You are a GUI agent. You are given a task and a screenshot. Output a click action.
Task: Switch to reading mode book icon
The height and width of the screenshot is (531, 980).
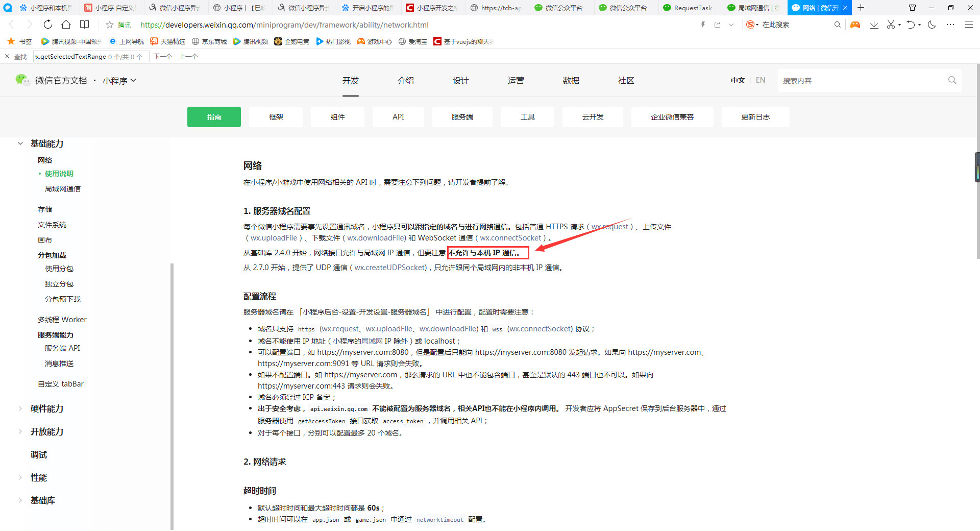[85, 25]
